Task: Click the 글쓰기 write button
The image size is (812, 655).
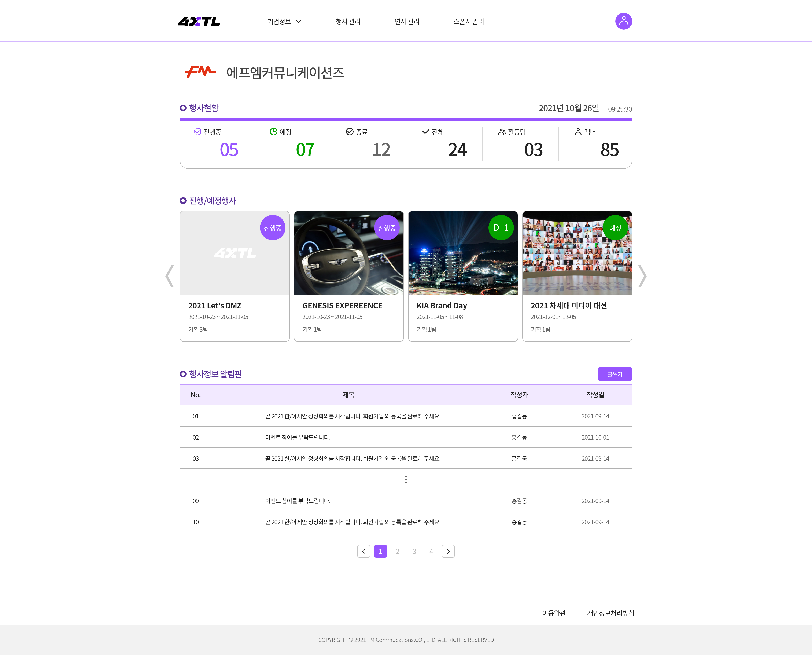Action: (614, 374)
